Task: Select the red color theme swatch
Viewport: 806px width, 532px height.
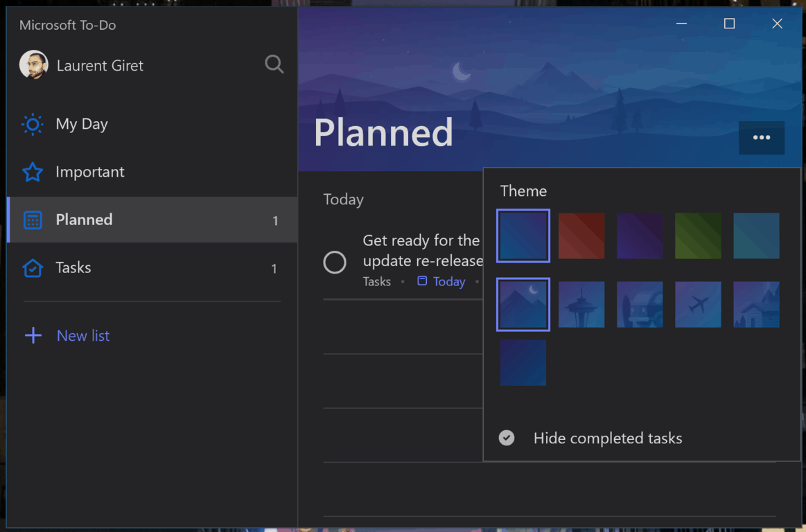Action: pyautogui.click(x=581, y=236)
